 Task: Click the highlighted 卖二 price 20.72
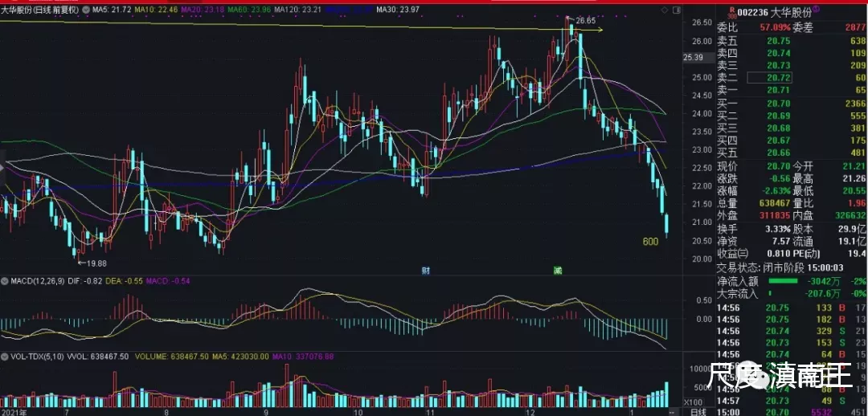coord(769,77)
